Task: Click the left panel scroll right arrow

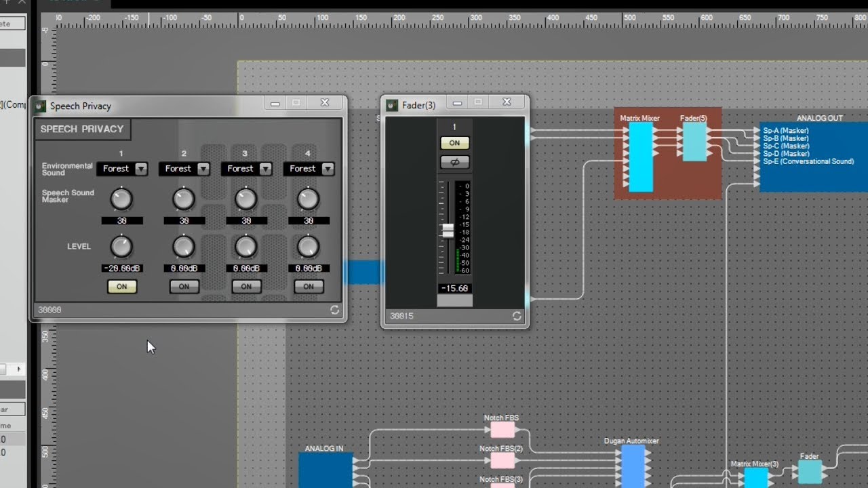Action: [x=19, y=369]
